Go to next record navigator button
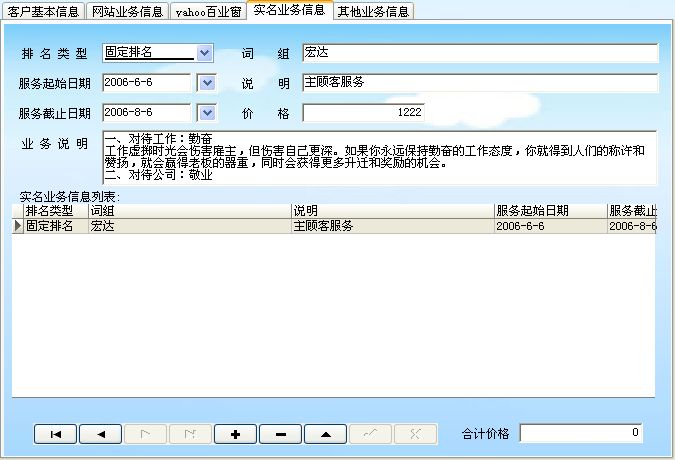Viewport: 675px width, 460px height. (146, 434)
